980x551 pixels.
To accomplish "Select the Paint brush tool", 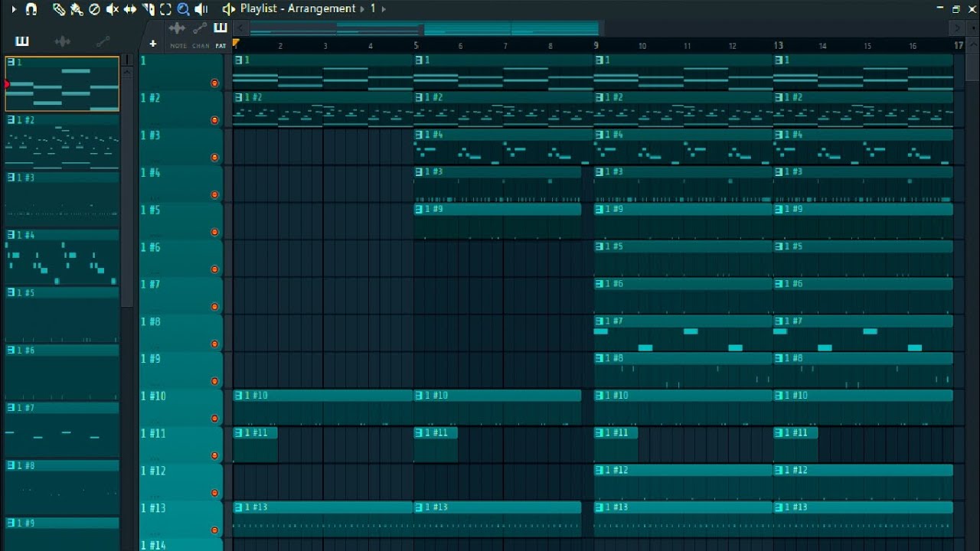I will [x=77, y=9].
